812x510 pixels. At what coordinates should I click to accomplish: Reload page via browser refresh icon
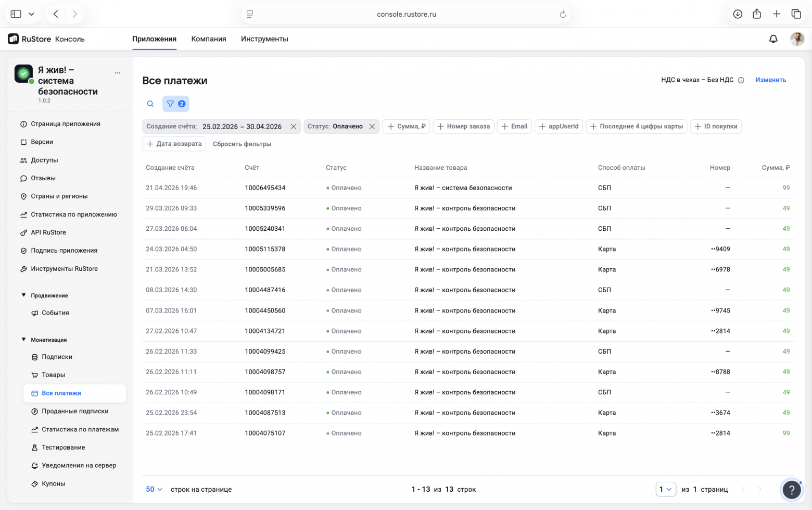point(563,15)
